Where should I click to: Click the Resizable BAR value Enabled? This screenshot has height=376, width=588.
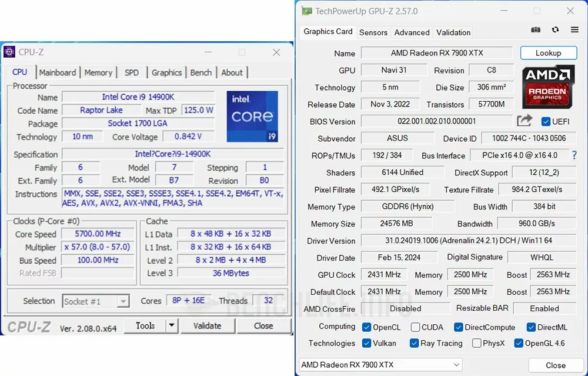click(544, 308)
